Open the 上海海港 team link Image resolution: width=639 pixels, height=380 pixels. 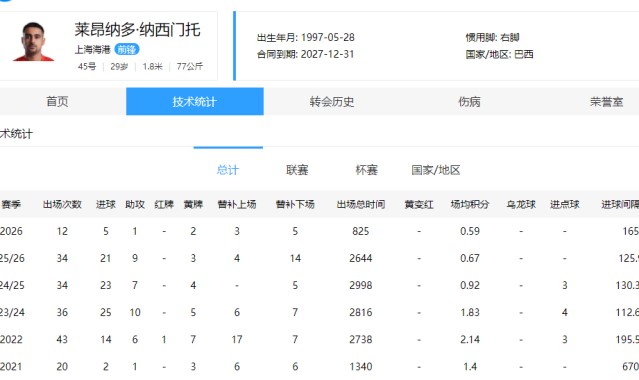click(x=93, y=50)
